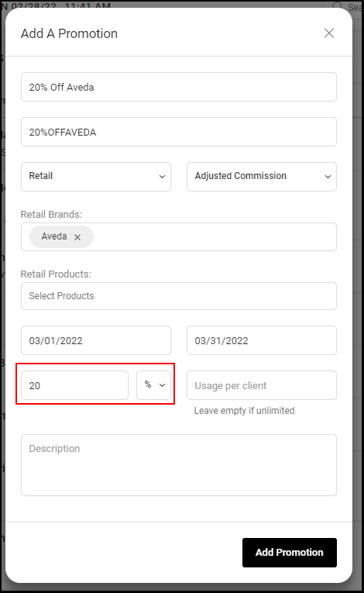Image resolution: width=364 pixels, height=593 pixels.
Task: Click the Add Promotion button
Action: point(290,552)
